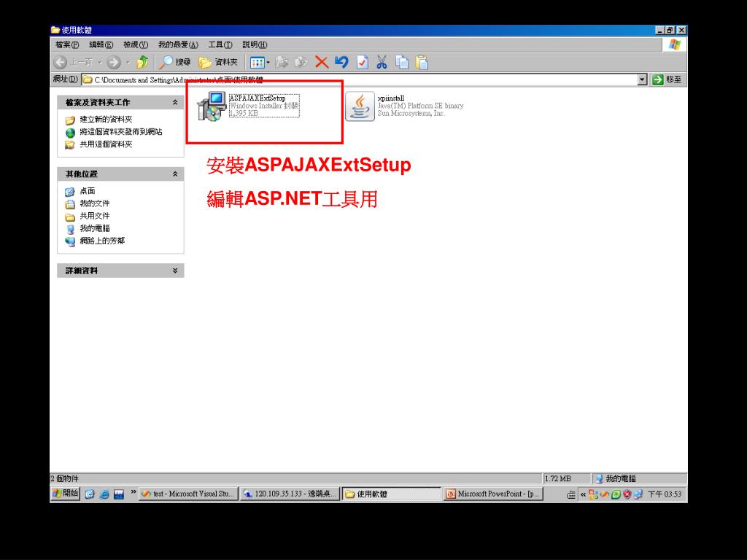
Task: Click the Move To toolbar icon
Action: coord(282,62)
